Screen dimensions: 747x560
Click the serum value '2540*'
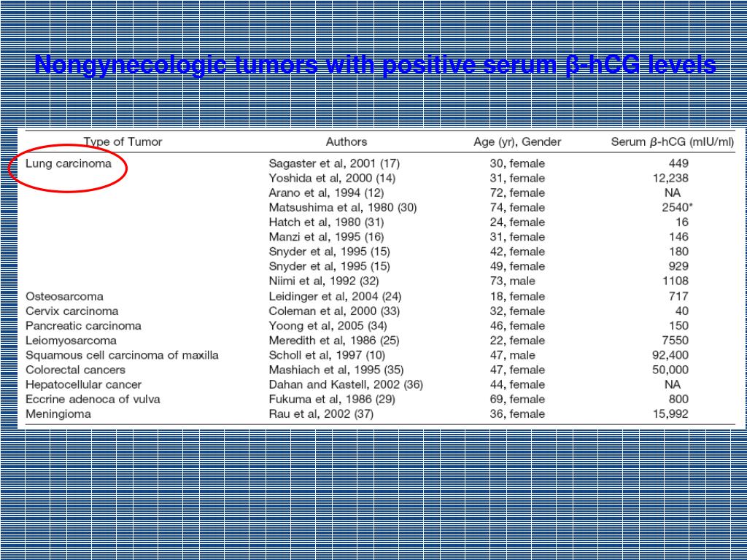tap(678, 208)
